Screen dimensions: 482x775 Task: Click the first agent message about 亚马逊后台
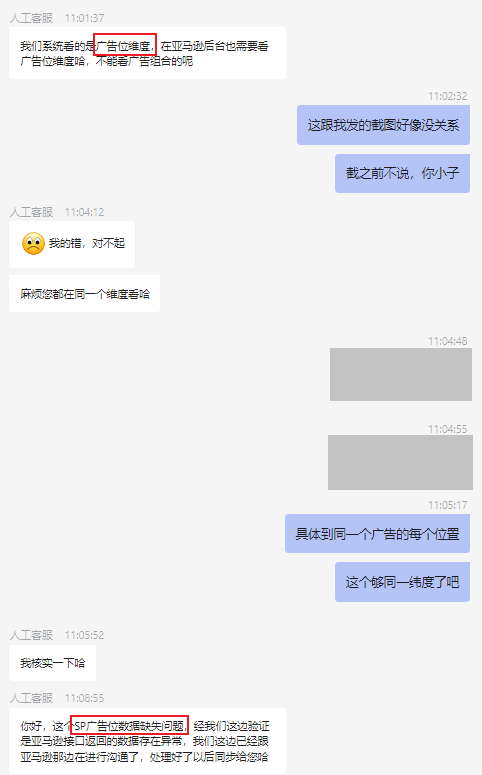pos(147,53)
